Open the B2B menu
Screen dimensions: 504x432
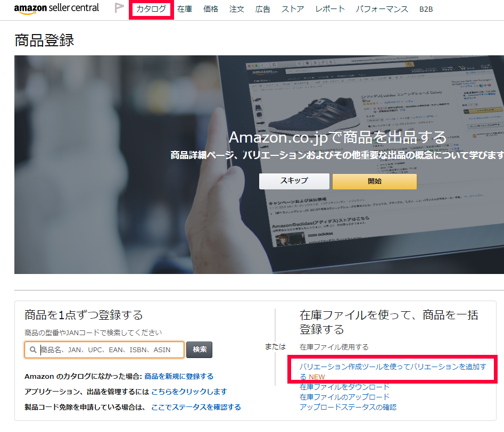[x=426, y=9]
